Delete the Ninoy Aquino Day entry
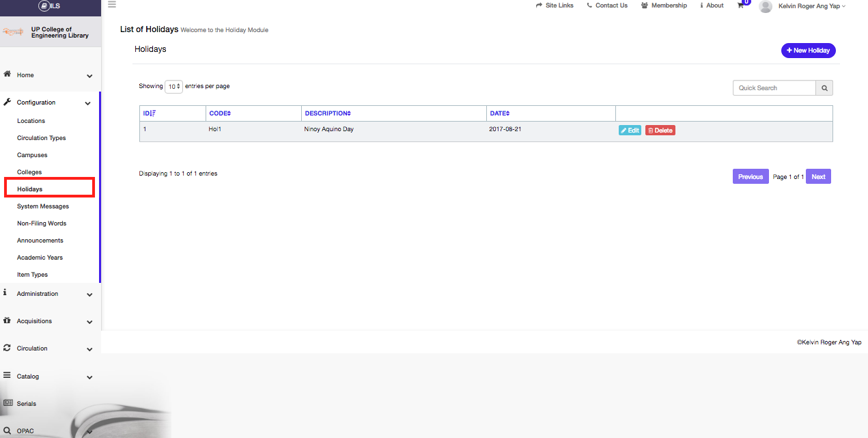The height and width of the screenshot is (438, 868). click(x=660, y=131)
